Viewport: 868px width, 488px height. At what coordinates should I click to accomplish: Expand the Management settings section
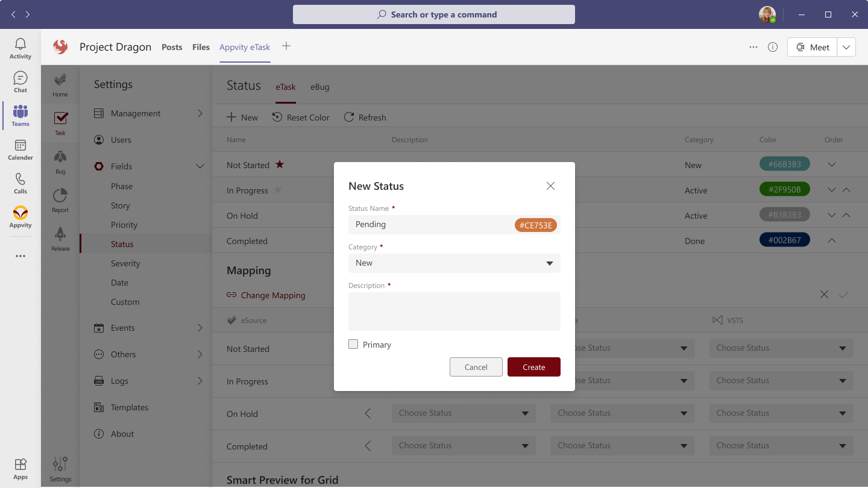(x=200, y=113)
